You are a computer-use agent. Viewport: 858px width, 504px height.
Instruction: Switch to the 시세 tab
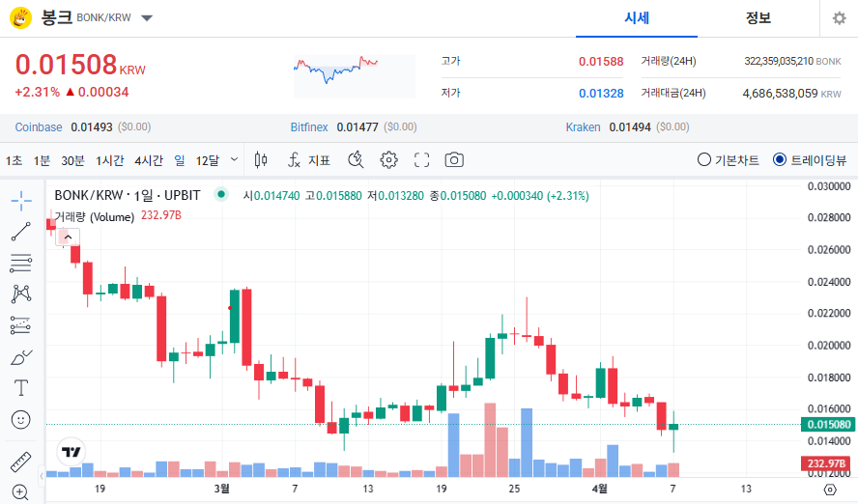[637, 18]
